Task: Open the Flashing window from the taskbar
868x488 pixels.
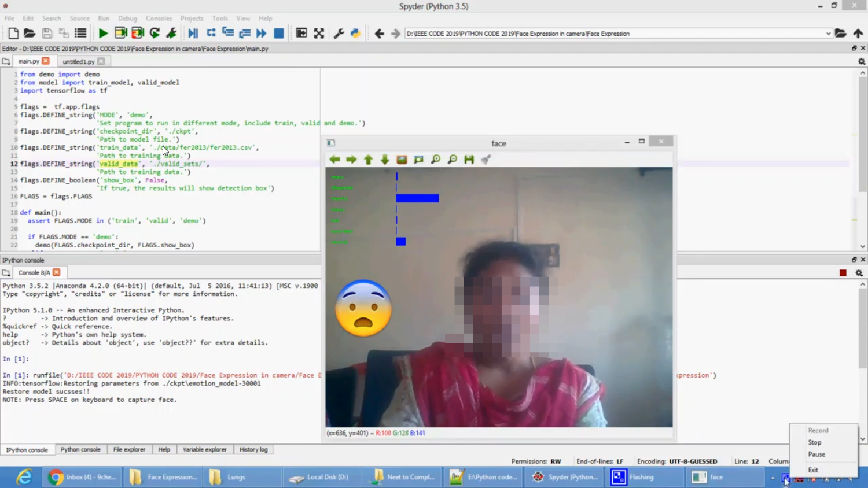Action: 642,476
